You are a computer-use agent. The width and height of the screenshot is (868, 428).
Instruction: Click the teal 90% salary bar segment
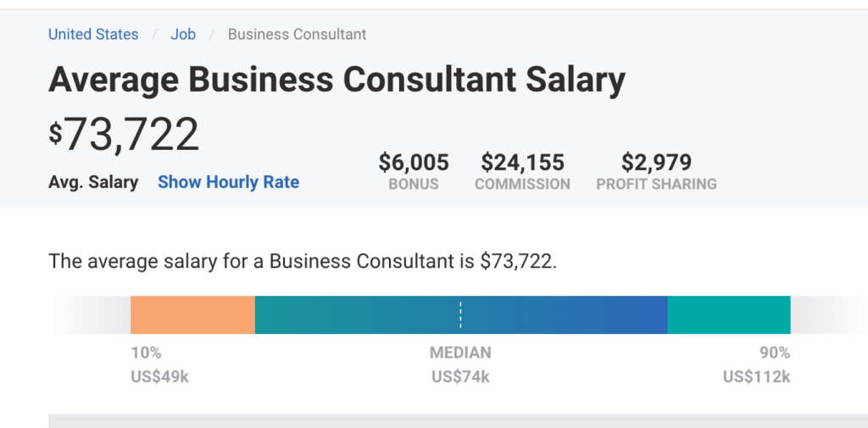click(729, 314)
